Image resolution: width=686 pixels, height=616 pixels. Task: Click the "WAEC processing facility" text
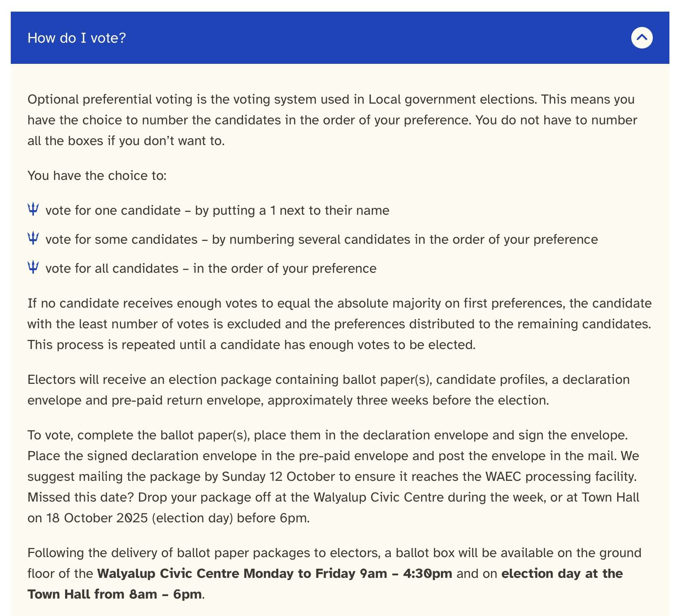click(560, 477)
